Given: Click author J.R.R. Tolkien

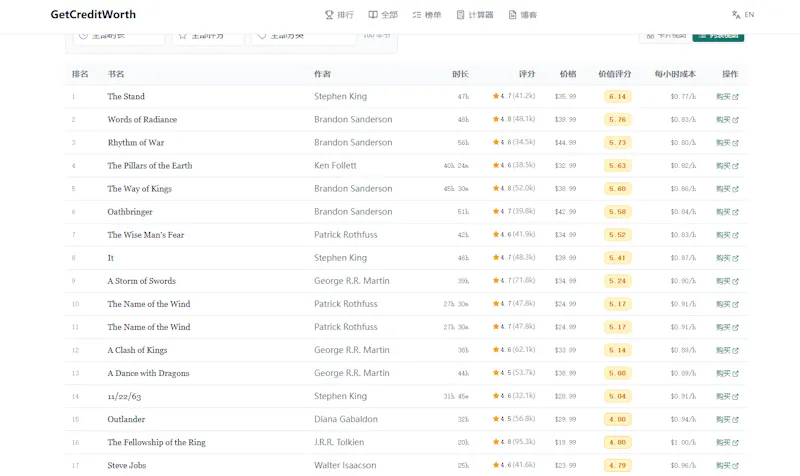Looking at the screenshot, I should pos(339,442).
